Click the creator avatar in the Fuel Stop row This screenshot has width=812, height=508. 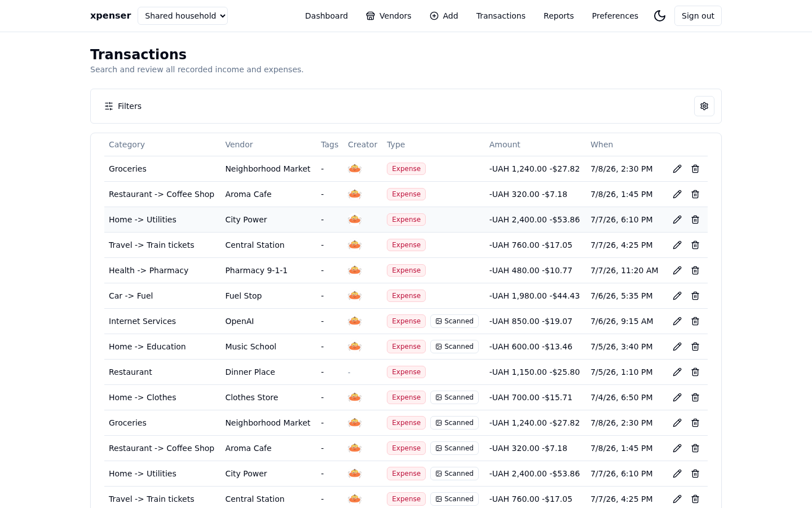(355, 295)
